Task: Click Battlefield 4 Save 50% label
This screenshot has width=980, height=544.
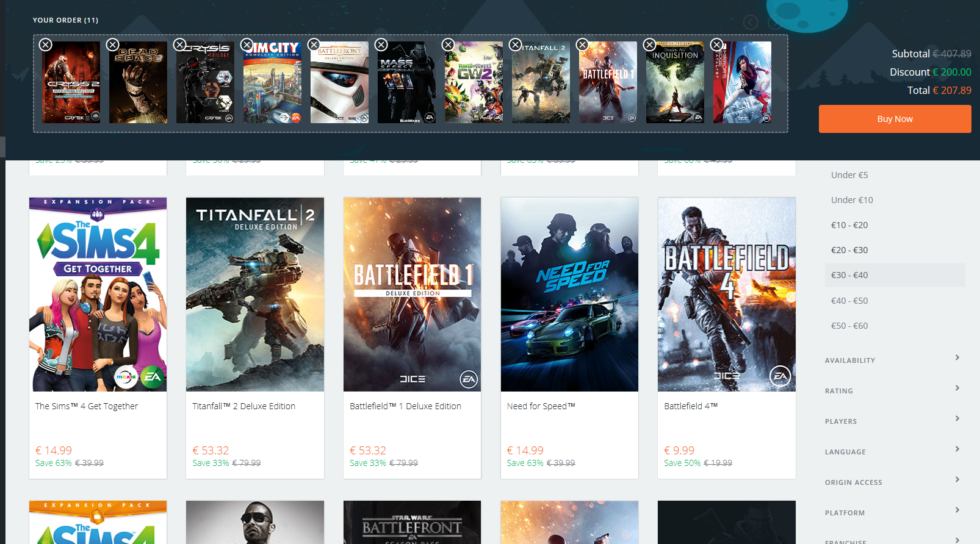Action: (683, 463)
